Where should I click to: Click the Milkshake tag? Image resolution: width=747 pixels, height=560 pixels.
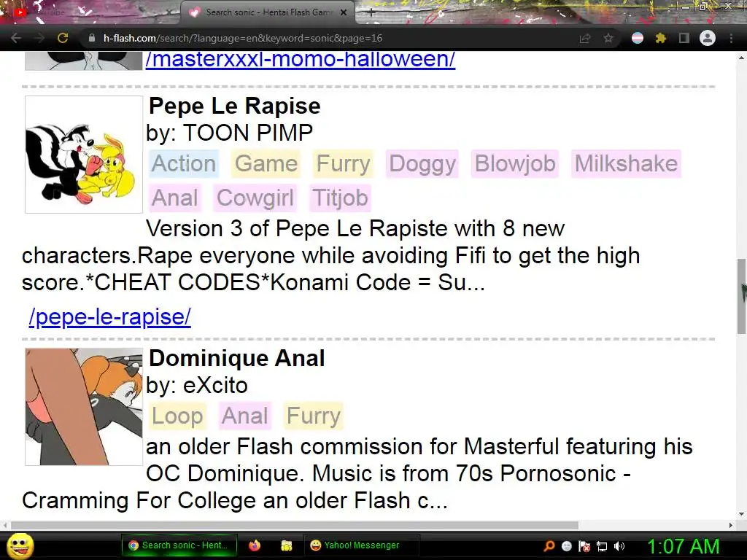click(626, 164)
